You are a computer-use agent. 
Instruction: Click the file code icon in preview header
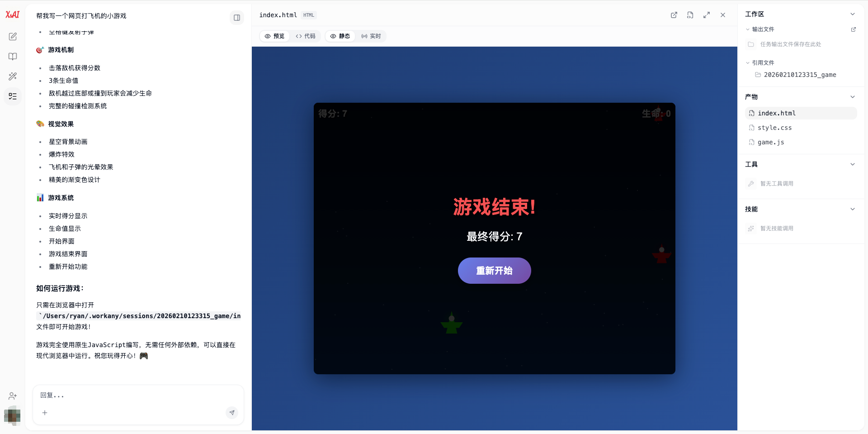(690, 15)
